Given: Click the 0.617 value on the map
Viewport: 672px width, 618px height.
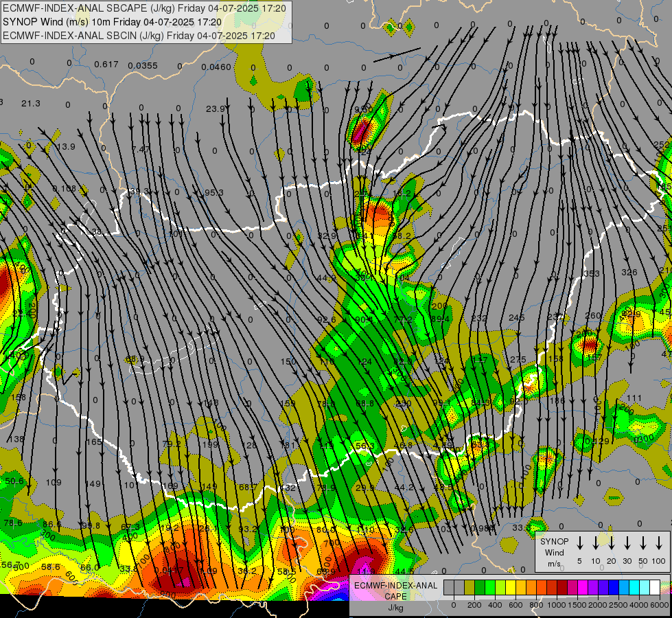Looking at the screenshot, I should click(106, 65).
